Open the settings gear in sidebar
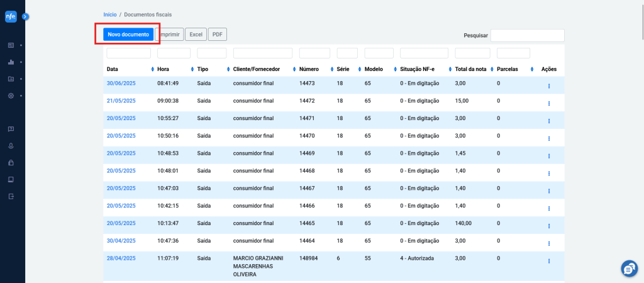The width and height of the screenshot is (644, 283). 11,96
